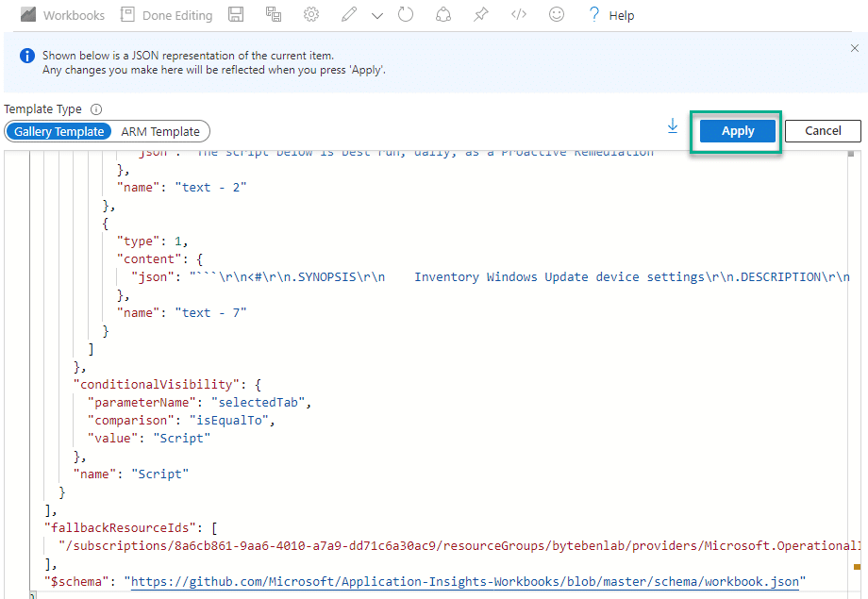
Task: Open workbook settings via the gear icon
Action: point(311,14)
